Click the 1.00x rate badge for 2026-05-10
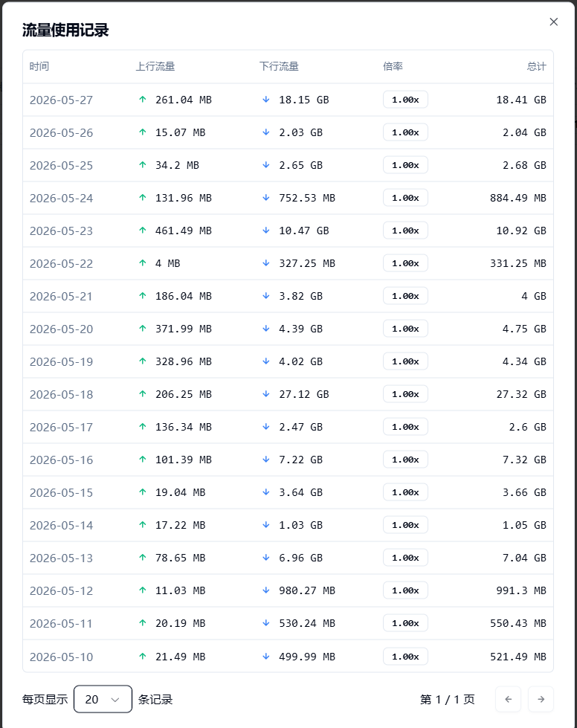577x728 pixels. [x=405, y=657]
